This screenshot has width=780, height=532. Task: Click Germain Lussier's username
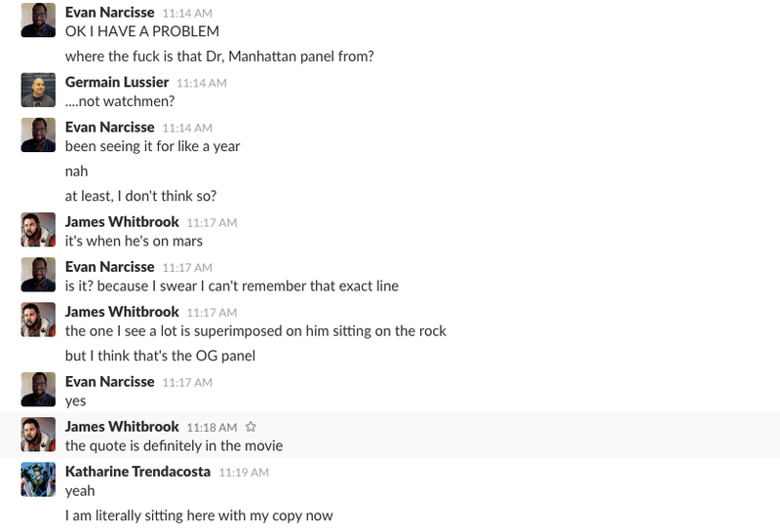pyautogui.click(x=117, y=82)
